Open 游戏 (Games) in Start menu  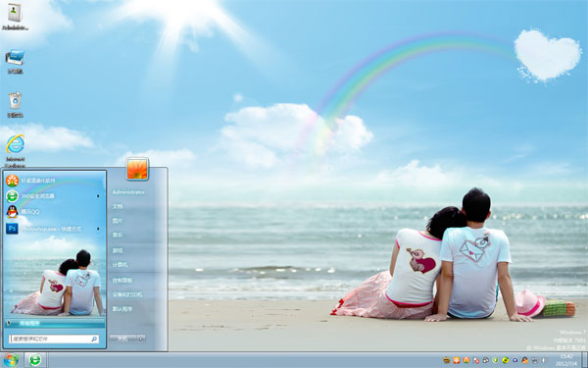pyautogui.click(x=118, y=250)
